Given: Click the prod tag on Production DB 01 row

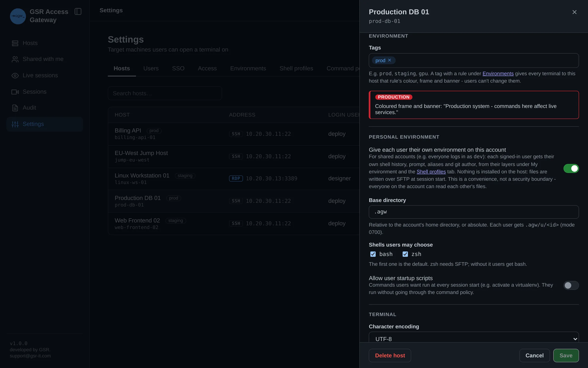Looking at the screenshot, I should pyautogui.click(x=173, y=198).
